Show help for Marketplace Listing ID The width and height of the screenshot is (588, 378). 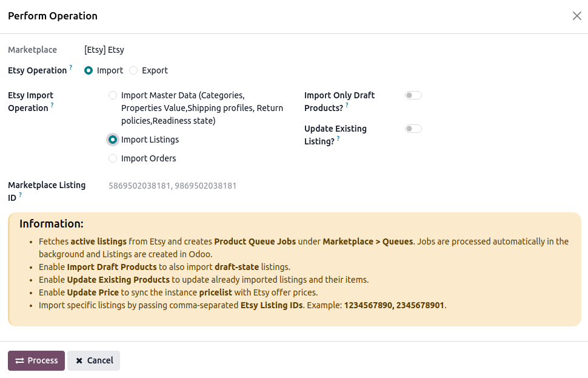20,195
